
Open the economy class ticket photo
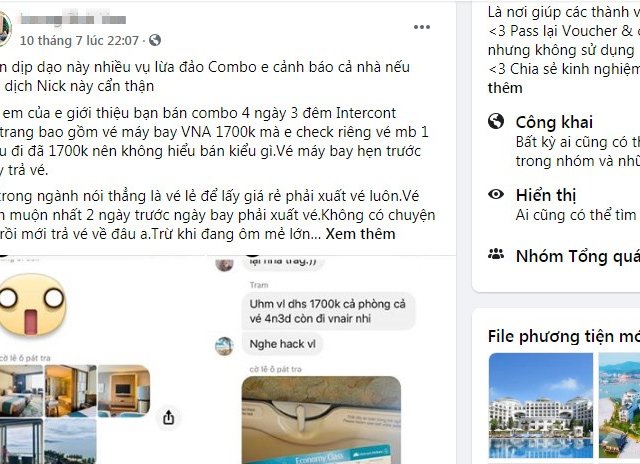[x=321, y=420]
